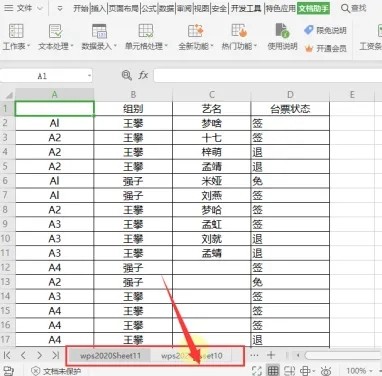This screenshot has width=382, height=376.
Task: Expand the reading mode dropdown arrow
Action: click(314, 371)
